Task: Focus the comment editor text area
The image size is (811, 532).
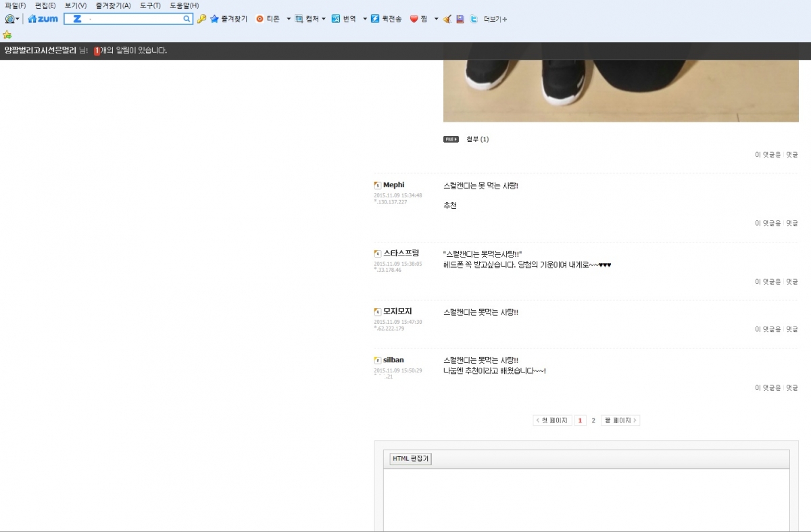Action: pos(586,500)
